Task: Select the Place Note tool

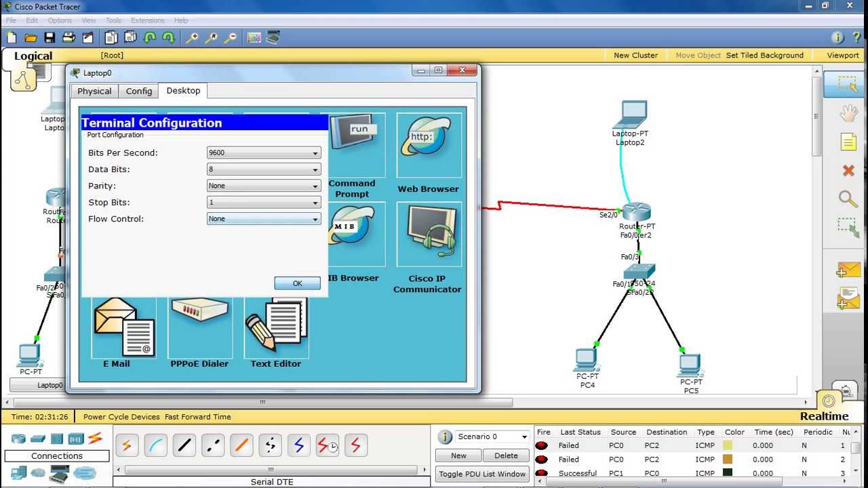Action: 848,142
